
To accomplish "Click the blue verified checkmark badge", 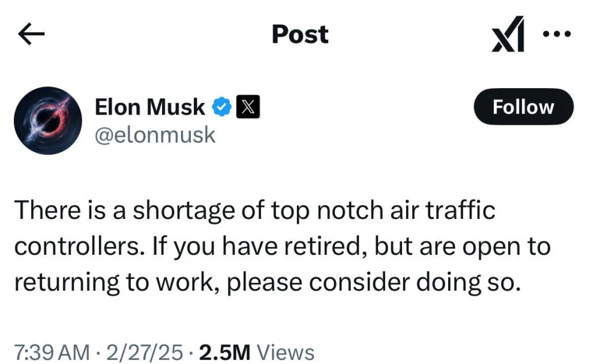I will pos(222,108).
